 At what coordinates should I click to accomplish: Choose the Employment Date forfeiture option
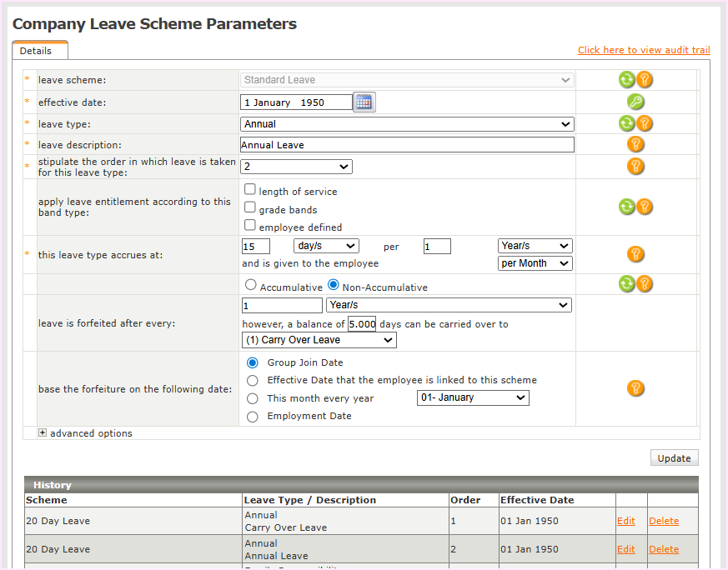click(x=253, y=416)
